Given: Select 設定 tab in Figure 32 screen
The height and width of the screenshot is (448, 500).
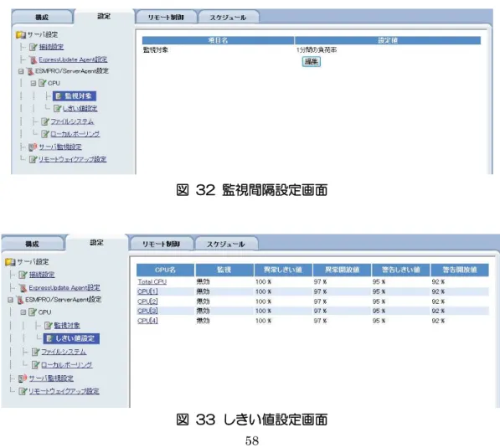Looking at the screenshot, I should click(104, 16).
